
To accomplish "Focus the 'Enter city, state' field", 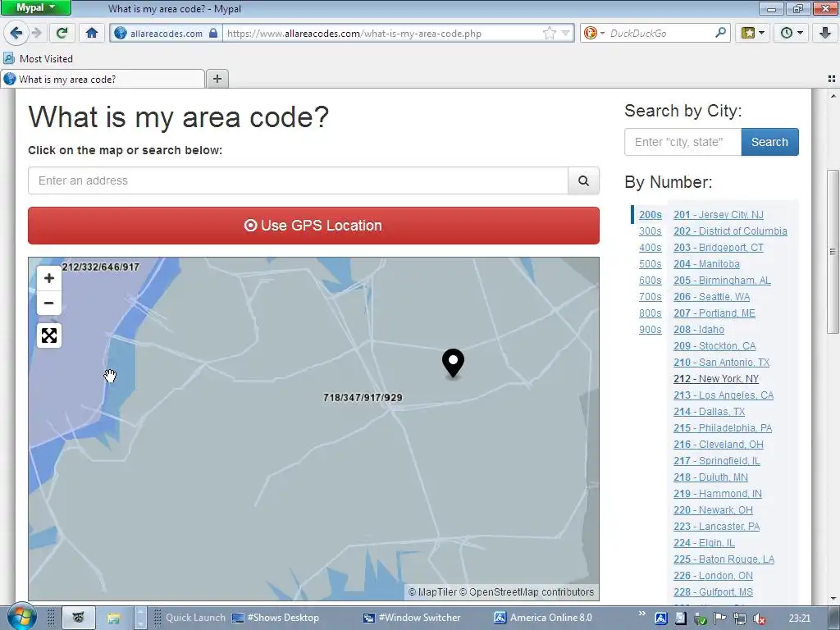I will pos(683,142).
